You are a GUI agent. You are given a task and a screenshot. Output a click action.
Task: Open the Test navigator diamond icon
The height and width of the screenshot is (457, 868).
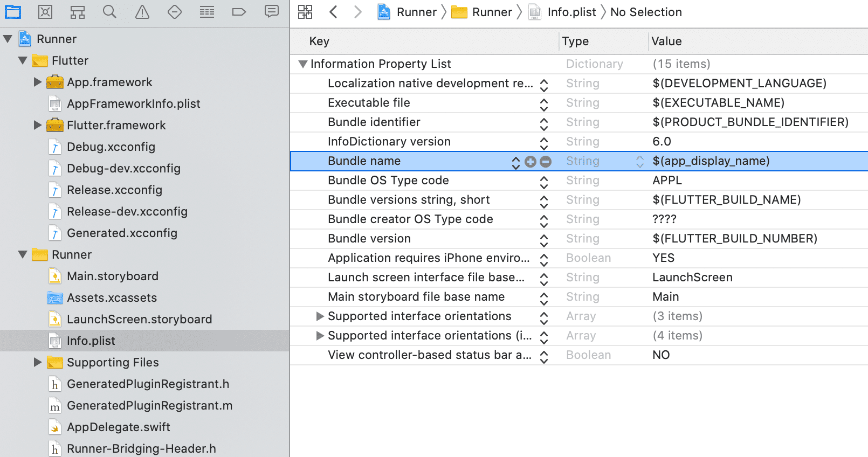coord(175,12)
